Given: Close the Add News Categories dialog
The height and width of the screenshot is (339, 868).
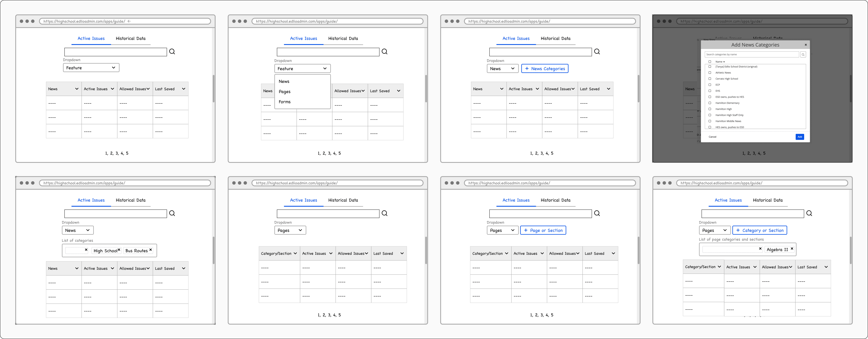Looking at the screenshot, I should click(x=806, y=45).
